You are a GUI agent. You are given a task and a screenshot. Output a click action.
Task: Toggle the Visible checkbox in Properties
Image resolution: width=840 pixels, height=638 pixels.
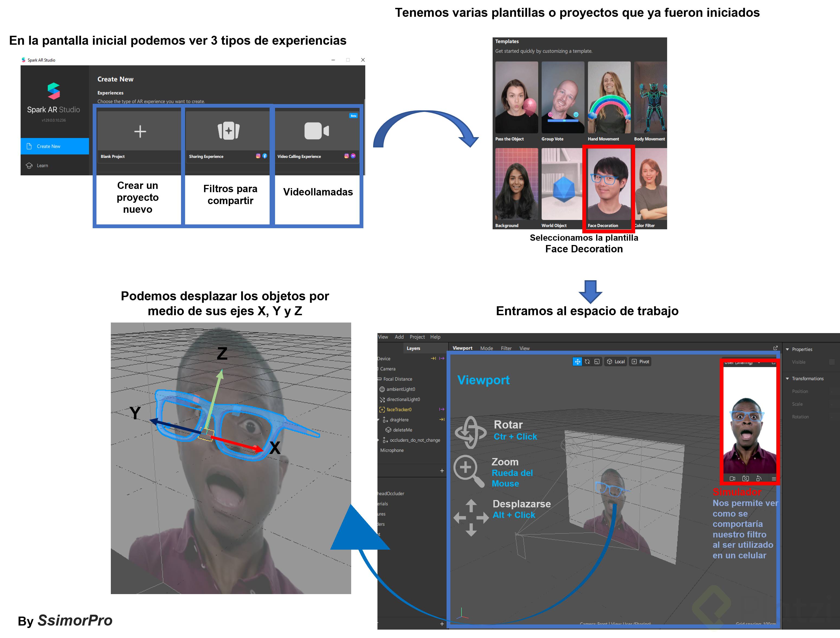[x=832, y=362]
